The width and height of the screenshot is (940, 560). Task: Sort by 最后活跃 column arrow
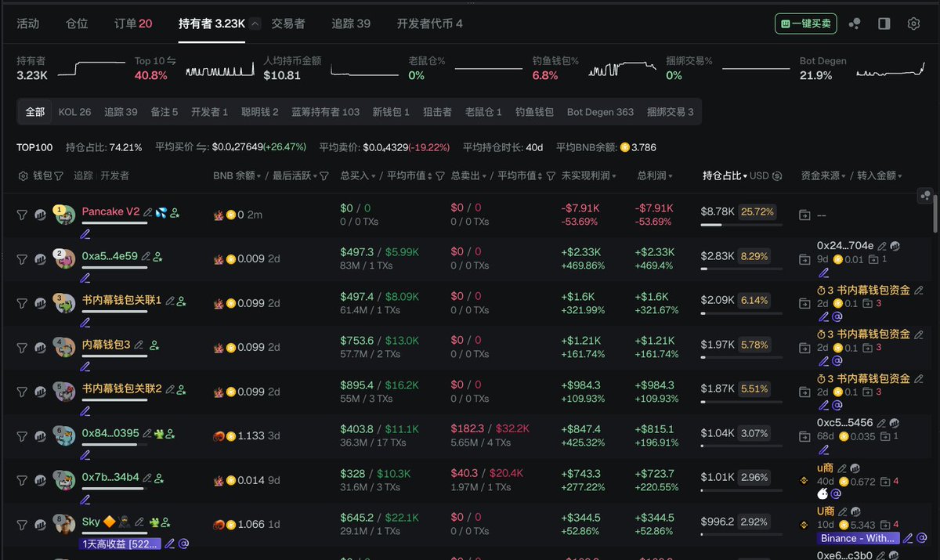[314, 176]
